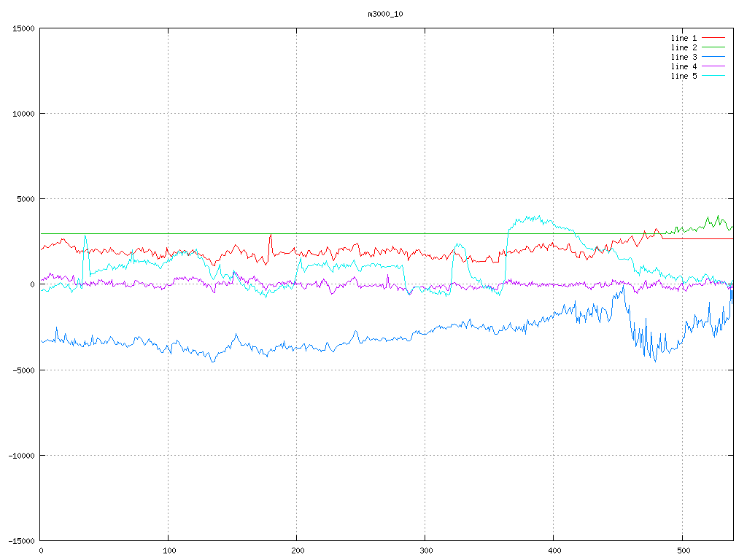Screen dimensions: 747x560
Task: Click the -15000 y-axis tick label
Action: (21, 540)
